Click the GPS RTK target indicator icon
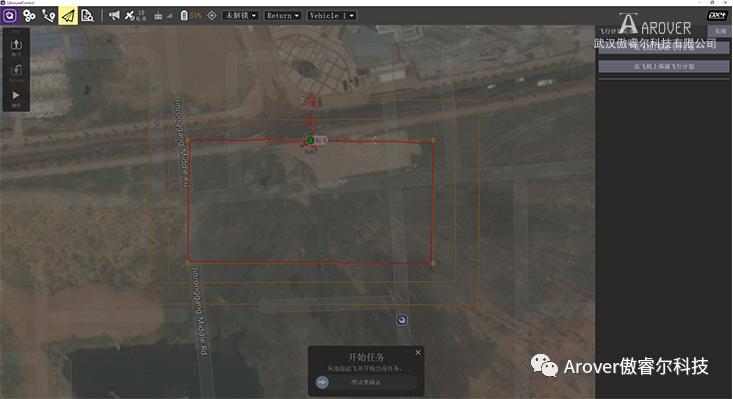The image size is (733, 399). click(x=212, y=15)
